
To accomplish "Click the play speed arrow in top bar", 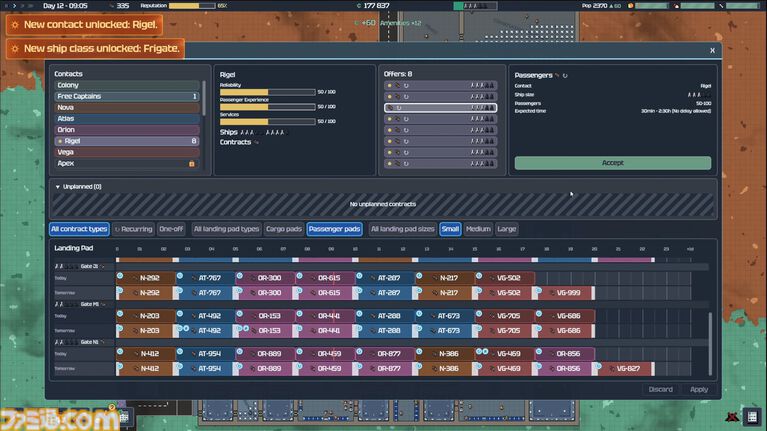I will (x=15, y=6).
